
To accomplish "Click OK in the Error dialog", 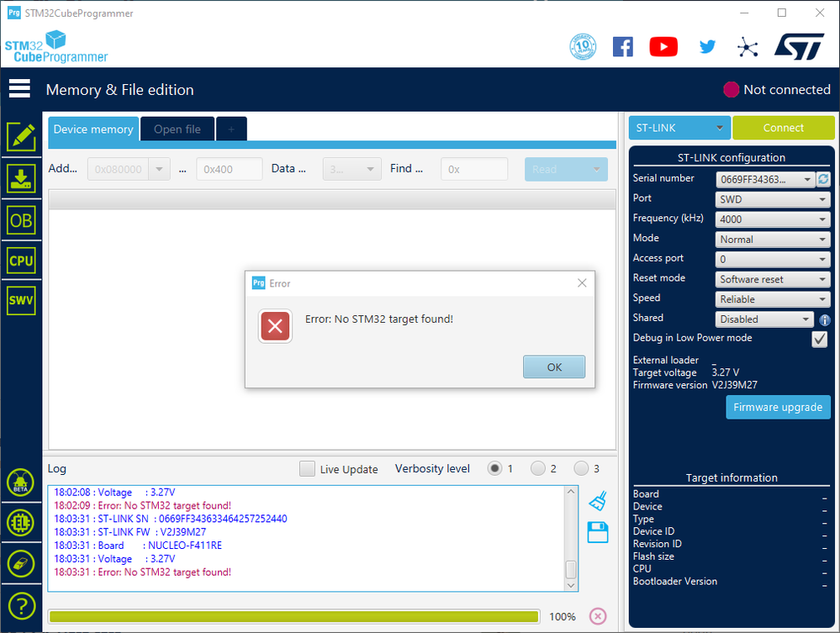I will (x=554, y=367).
